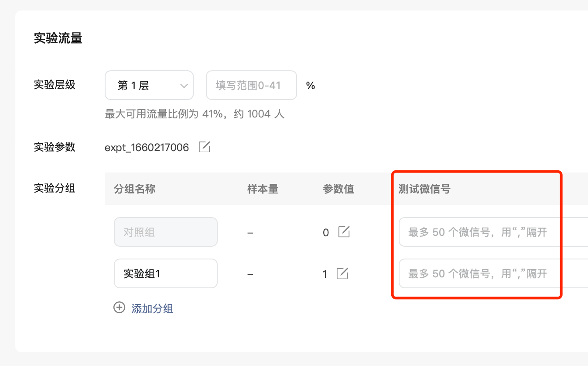
Task: Focus 对照组 row's 测试微信号 input
Action: [493, 232]
